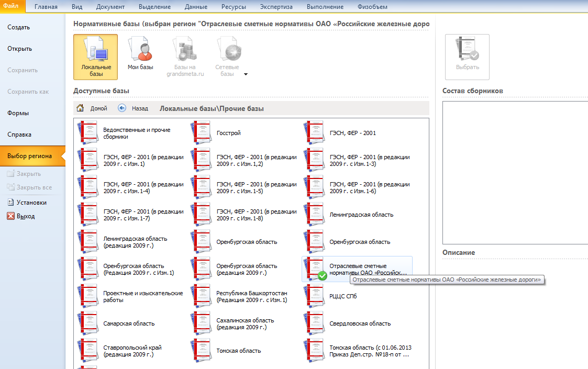Open the Локальные базы source
The image size is (588, 369).
click(x=96, y=57)
